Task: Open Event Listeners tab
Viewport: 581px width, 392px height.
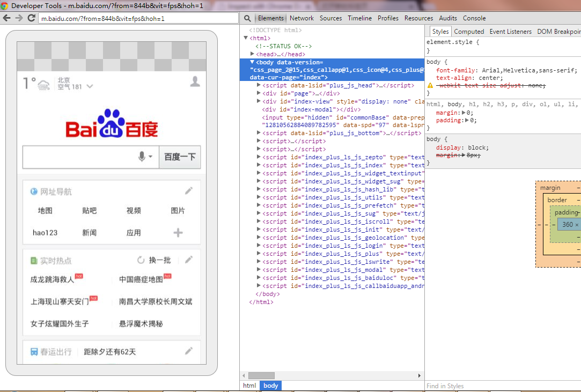Action: (510, 32)
